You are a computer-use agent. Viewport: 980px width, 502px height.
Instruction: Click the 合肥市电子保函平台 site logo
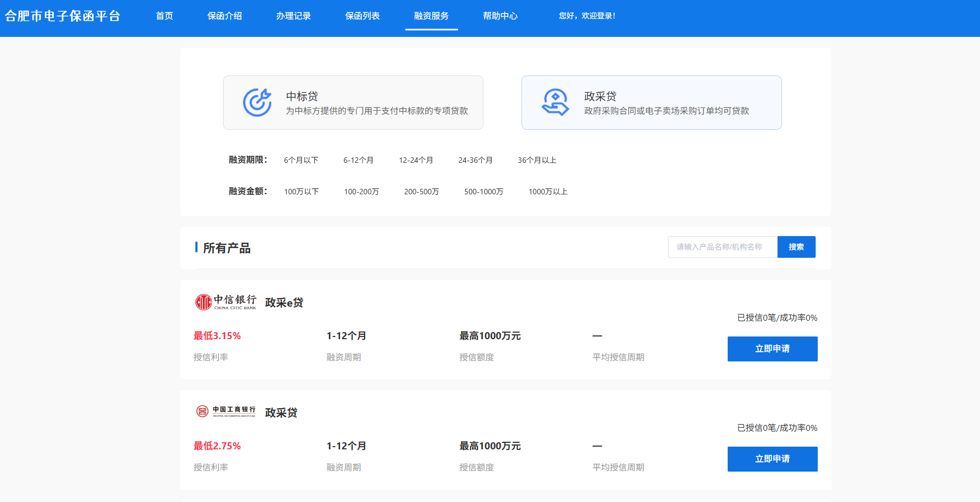point(65,16)
